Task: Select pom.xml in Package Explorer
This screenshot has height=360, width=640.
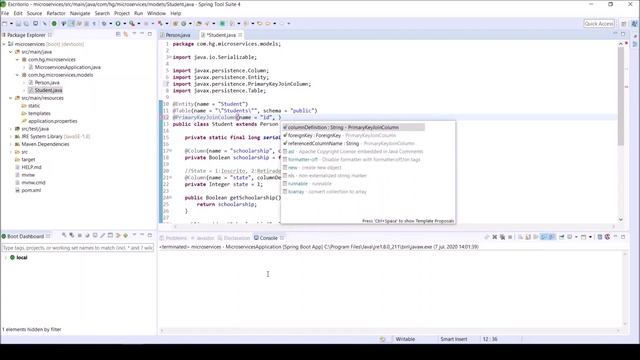Action: tap(31, 190)
